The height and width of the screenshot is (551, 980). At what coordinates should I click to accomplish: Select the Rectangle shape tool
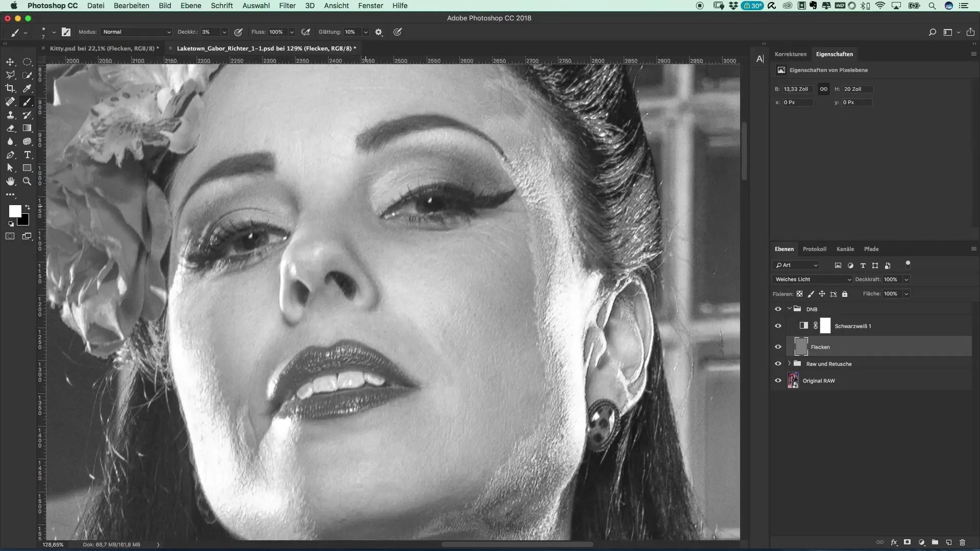(27, 168)
